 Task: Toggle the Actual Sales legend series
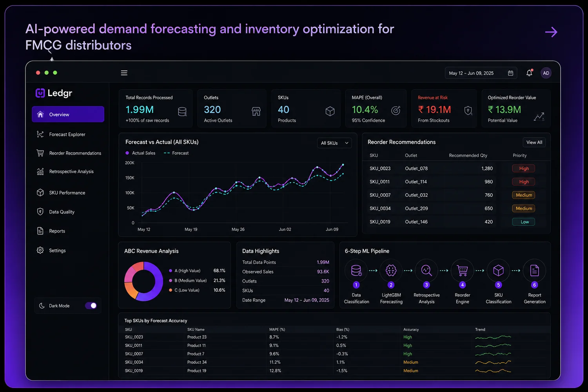click(140, 153)
